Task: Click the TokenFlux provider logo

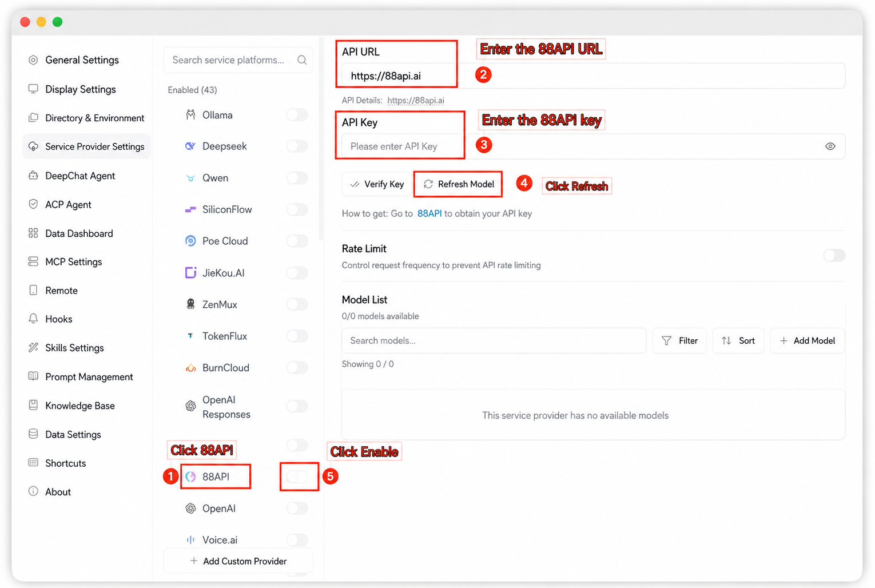Action: (x=190, y=336)
